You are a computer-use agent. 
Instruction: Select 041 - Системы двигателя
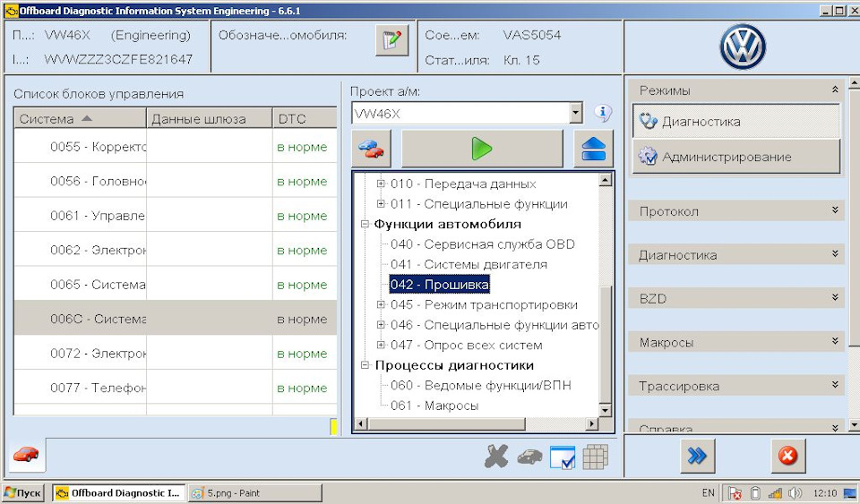pyautogui.click(x=469, y=265)
